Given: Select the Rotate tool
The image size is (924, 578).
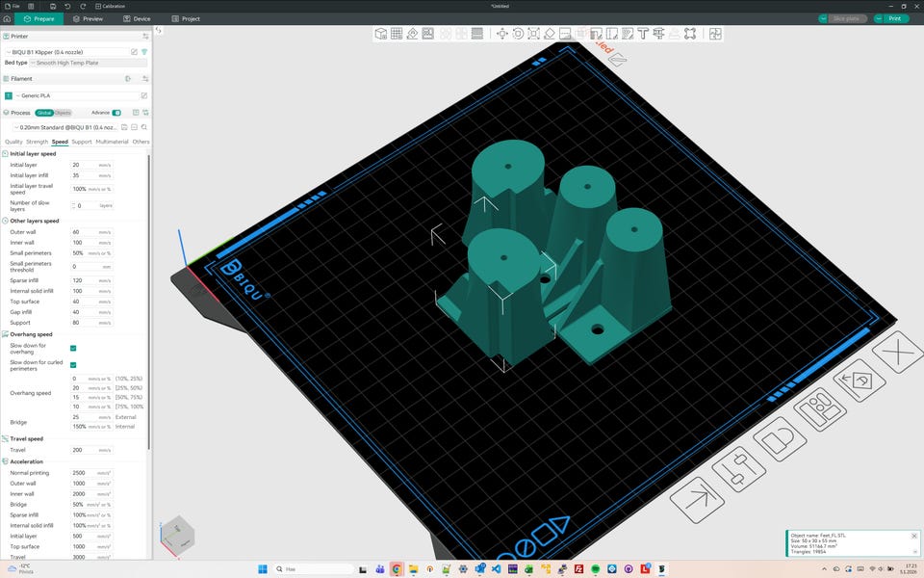Looking at the screenshot, I should click(x=518, y=34).
